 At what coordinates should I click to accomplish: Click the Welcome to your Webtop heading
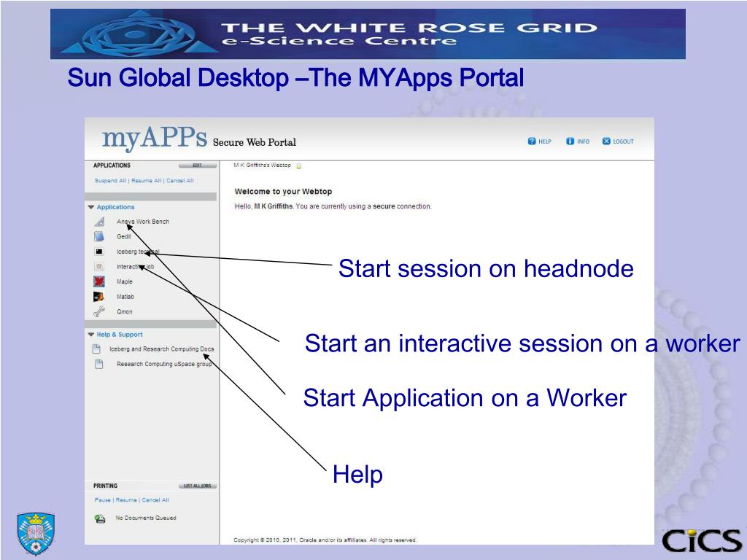pos(284,192)
